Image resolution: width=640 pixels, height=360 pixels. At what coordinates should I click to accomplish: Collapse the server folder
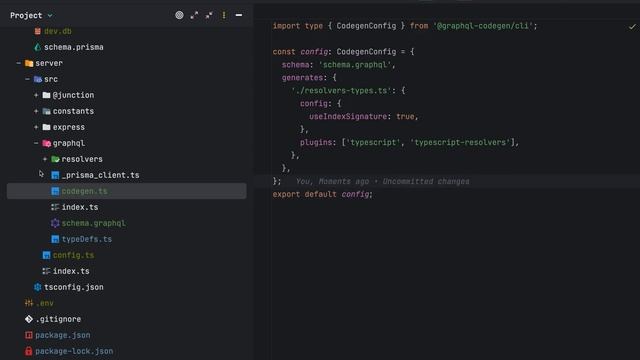(18, 63)
